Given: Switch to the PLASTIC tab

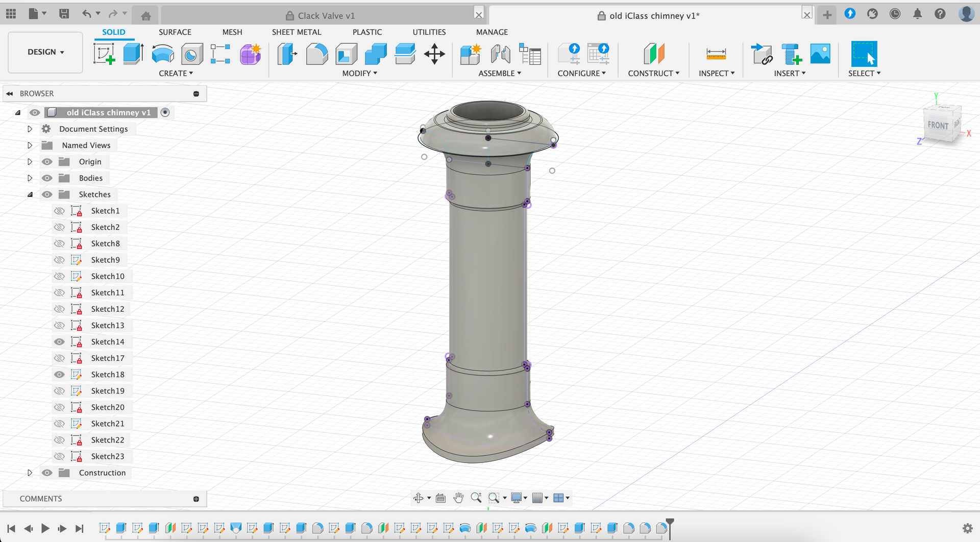Looking at the screenshot, I should click(x=367, y=32).
